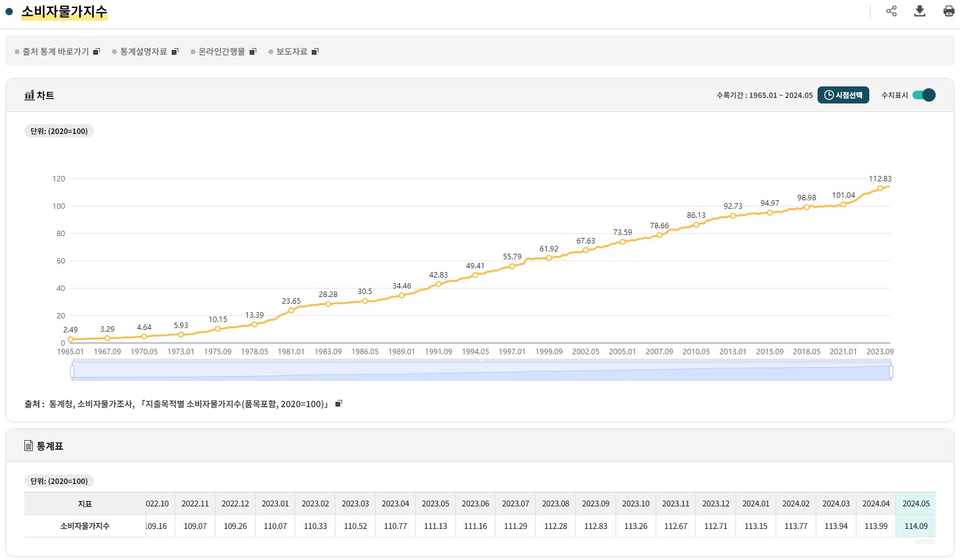This screenshot has width=960, height=560.
Task: Click the chart icon beside 차트
Action: [x=29, y=95]
